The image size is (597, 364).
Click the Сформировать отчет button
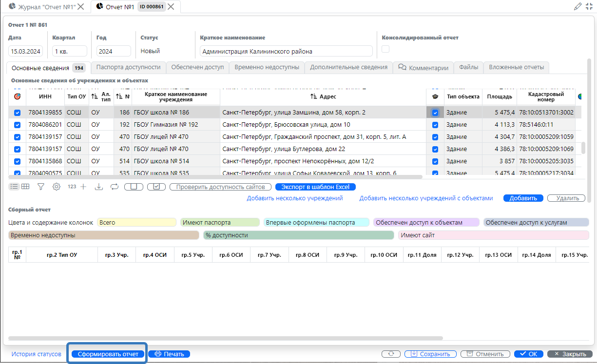(108, 354)
